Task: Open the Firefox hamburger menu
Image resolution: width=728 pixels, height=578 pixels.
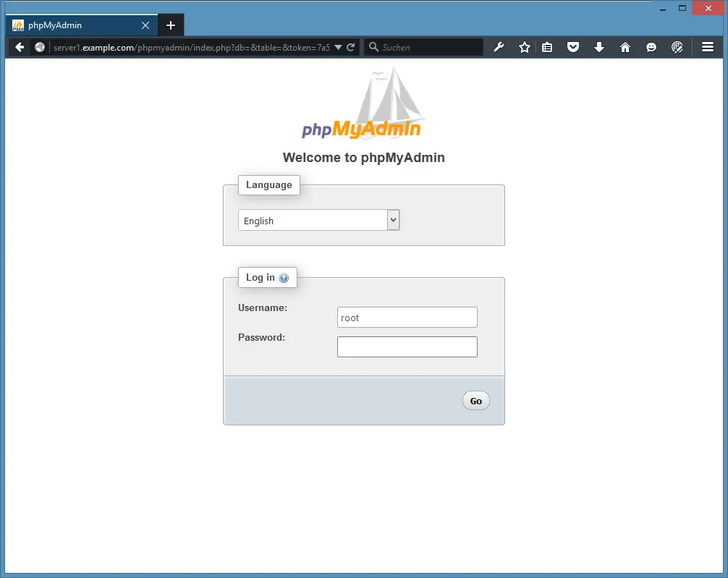Action: coord(708,47)
